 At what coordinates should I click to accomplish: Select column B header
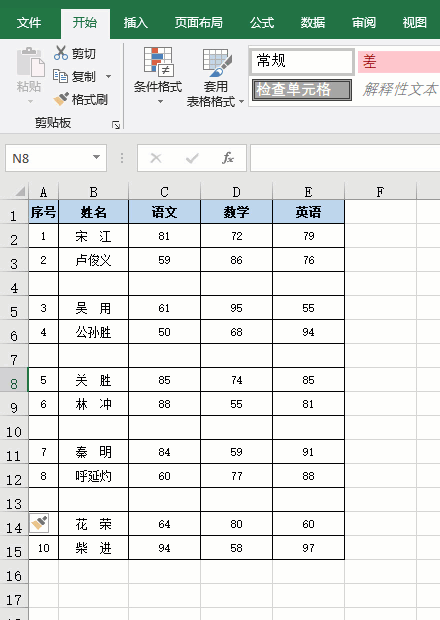coord(94,192)
